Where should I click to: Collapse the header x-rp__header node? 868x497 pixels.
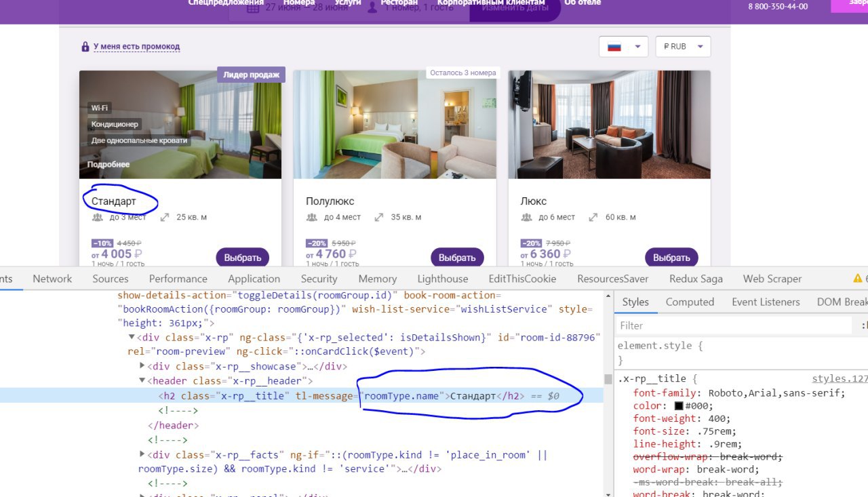click(142, 381)
